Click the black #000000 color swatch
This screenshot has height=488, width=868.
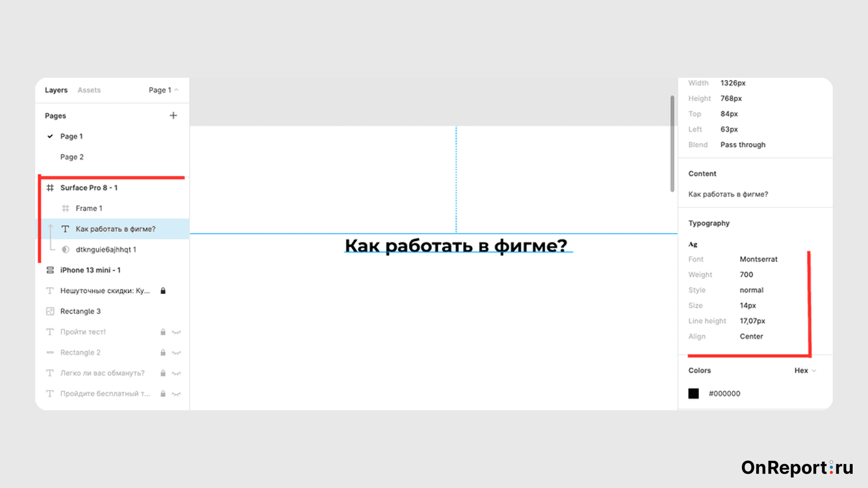pyautogui.click(x=693, y=394)
